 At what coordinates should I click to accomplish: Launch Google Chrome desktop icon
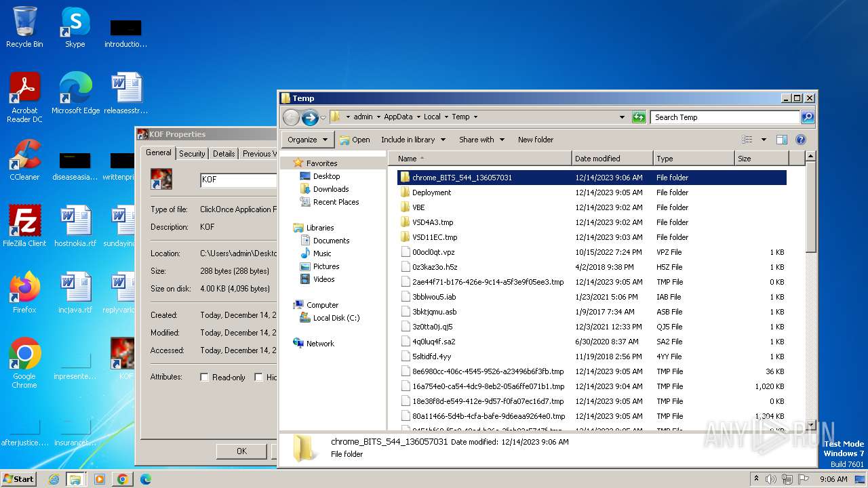click(24, 363)
